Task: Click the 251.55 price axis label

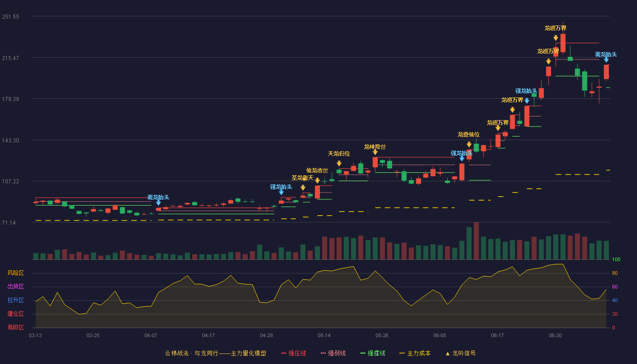Action: [10, 17]
